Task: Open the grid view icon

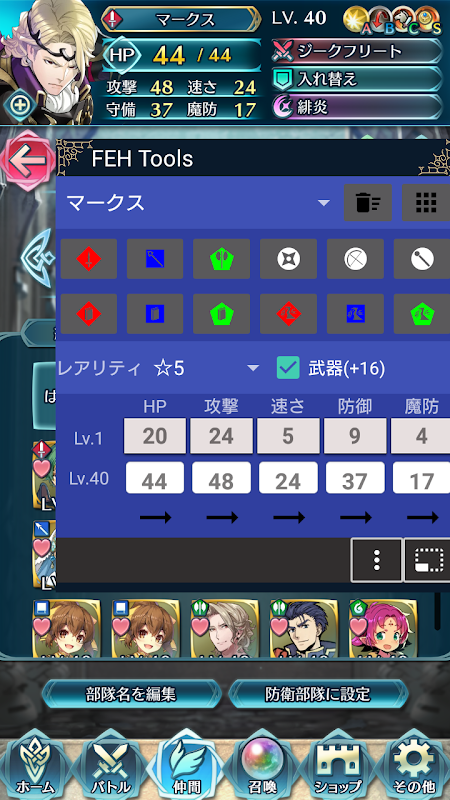Action: click(426, 203)
